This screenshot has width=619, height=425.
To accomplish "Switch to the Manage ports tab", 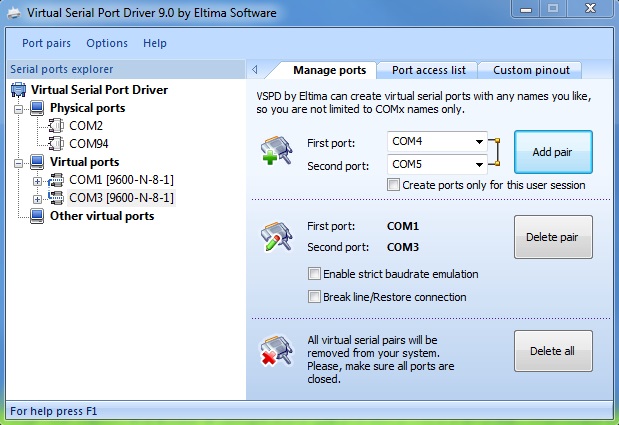I will (329, 70).
